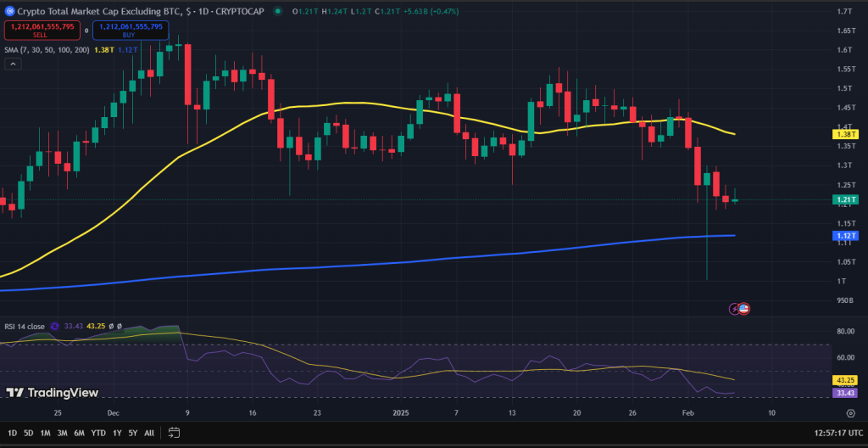The width and height of the screenshot is (868, 448).
Task: Select the All time range
Action: (149, 433)
